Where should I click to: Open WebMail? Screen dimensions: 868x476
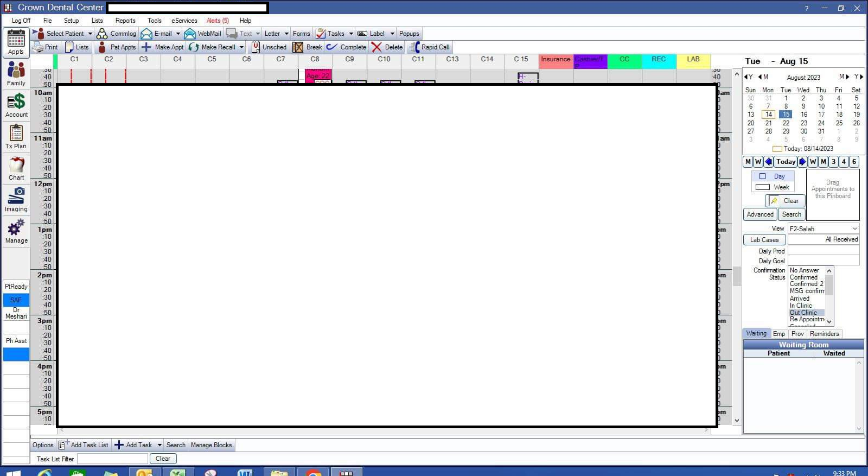pyautogui.click(x=203, y=34)
